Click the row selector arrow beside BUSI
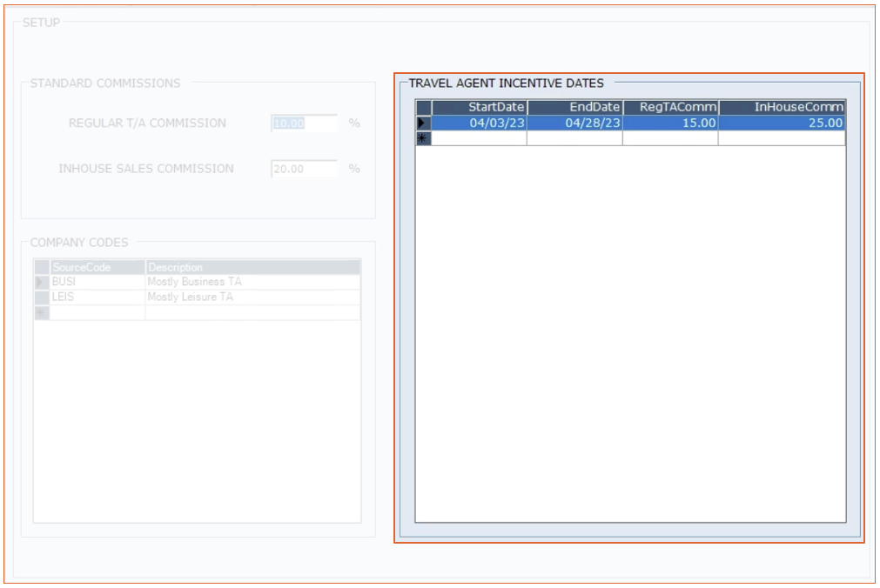This screenshot has width=880, height=588. point(41,283)
